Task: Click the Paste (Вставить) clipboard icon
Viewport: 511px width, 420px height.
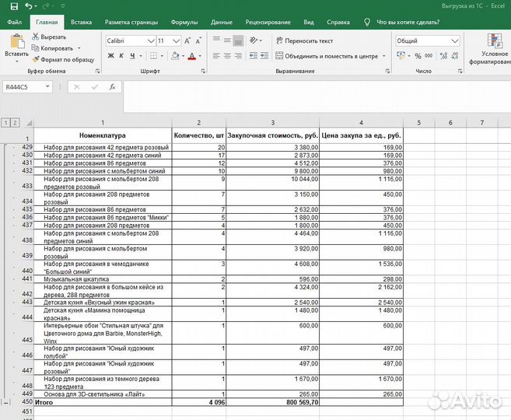Action: click(x=16, y=42)
